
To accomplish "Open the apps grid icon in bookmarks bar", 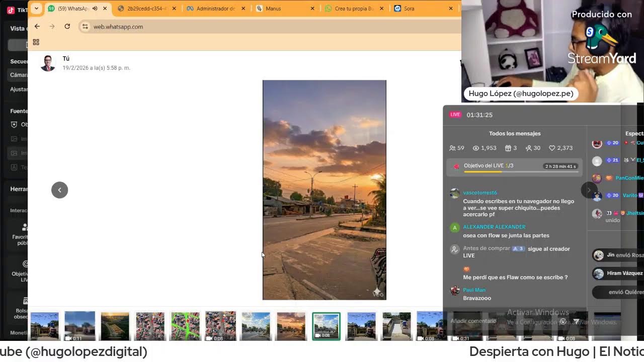I will point(36,42).
